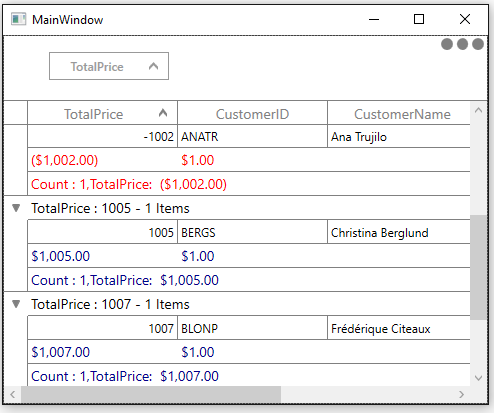This screenshot has height=413, width=494.
Task: Collapse the TotalPrice : 1007 group
Action: (16, 304)
